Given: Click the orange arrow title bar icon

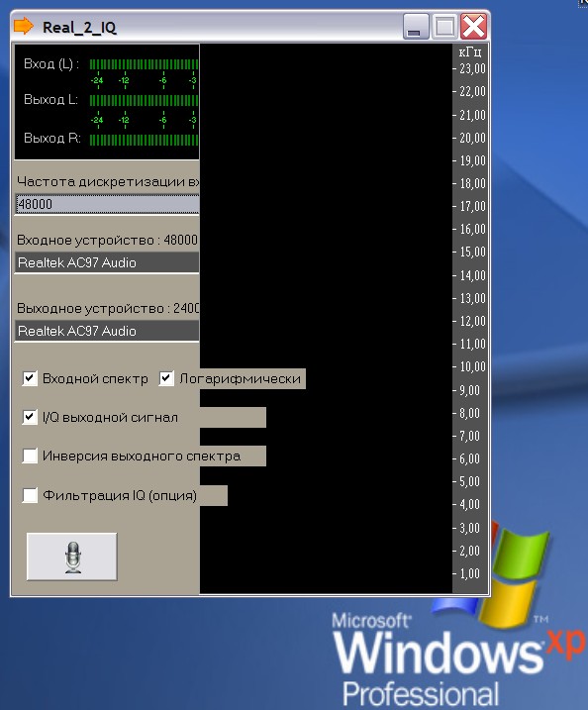Looking at the screenshot, I should pyautogui.click(x=24, y=27).
